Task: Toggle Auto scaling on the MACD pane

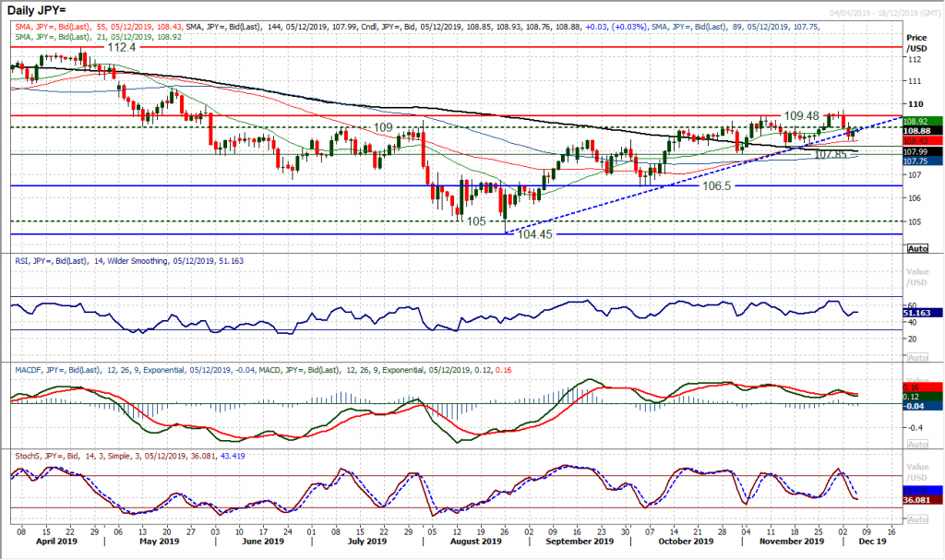Action: 918,445
